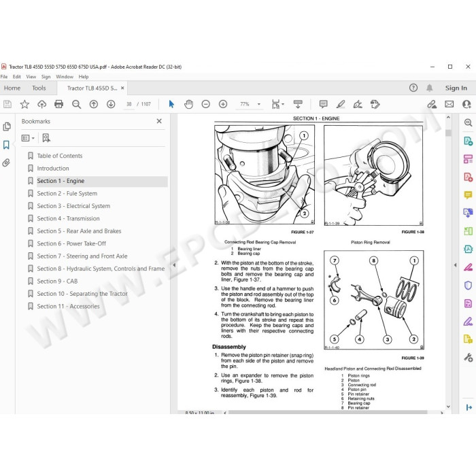
Task: Open fit page options icon
Action: click(277, 105)
